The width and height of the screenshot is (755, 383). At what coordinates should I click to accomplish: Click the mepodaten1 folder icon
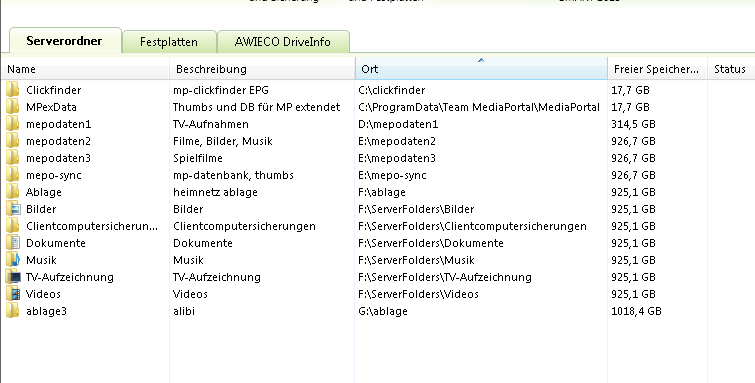13,124
